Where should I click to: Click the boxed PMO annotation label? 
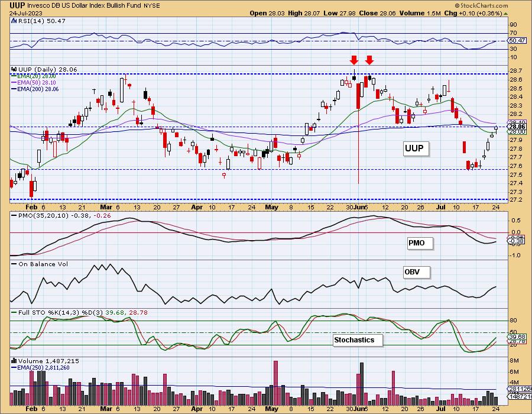[420, 243]
